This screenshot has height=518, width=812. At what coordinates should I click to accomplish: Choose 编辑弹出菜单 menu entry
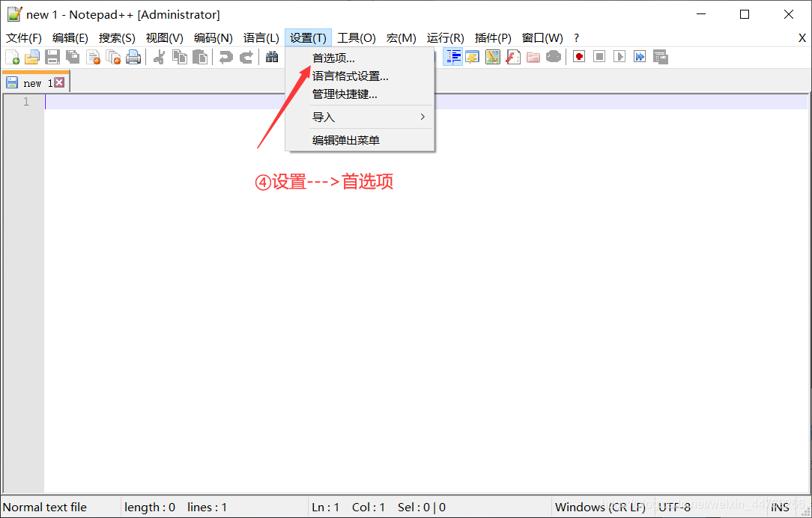tap(360, 140)
